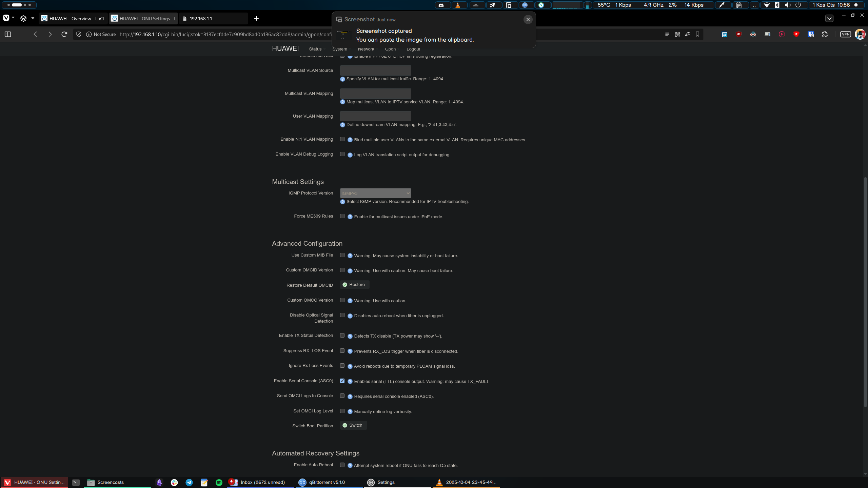Open terminal from the taskbar
The image size is (868, 488).
pyautogui.click(x=76, y=482)
